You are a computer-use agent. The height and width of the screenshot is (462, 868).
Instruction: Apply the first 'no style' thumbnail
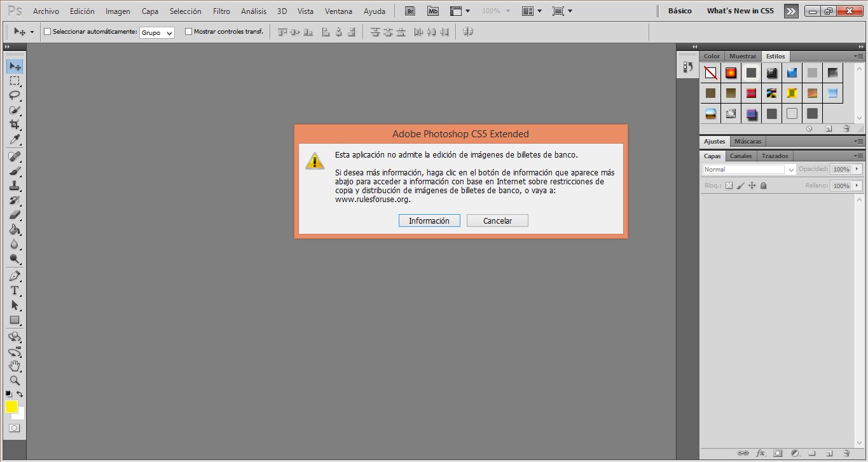710,72
